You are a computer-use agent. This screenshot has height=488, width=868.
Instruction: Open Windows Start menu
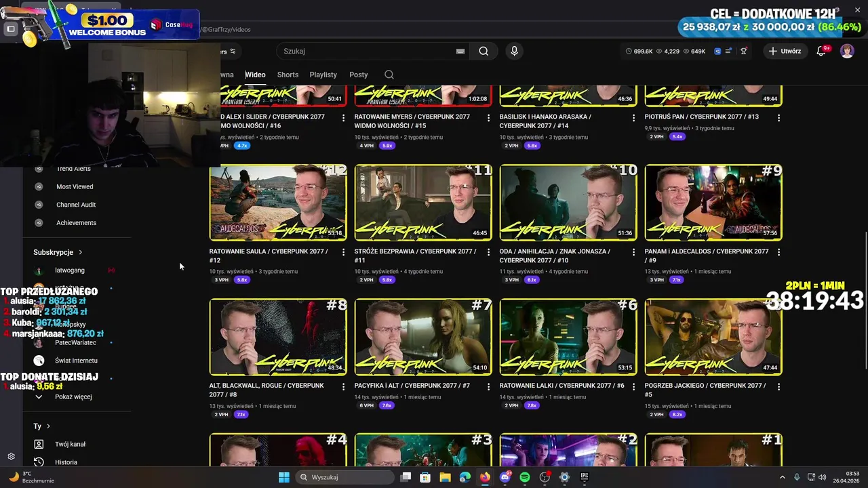click(x=284, y=477)
